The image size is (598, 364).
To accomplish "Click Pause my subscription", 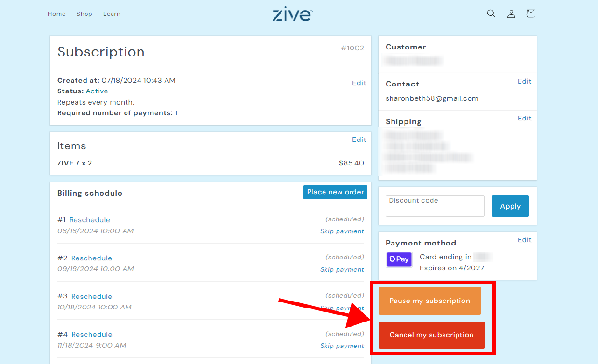I will (430, 301).
